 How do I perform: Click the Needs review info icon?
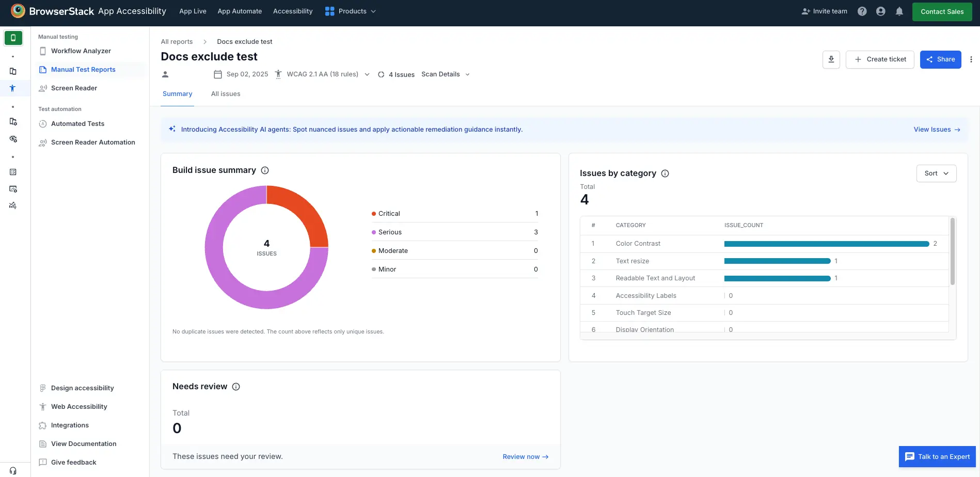click(236, 387)
